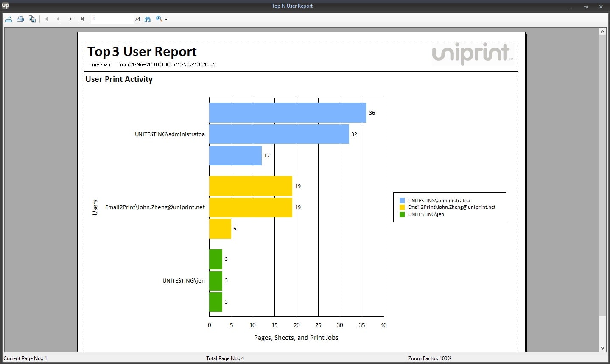Click the Time Span date range text

coord(167,64)
